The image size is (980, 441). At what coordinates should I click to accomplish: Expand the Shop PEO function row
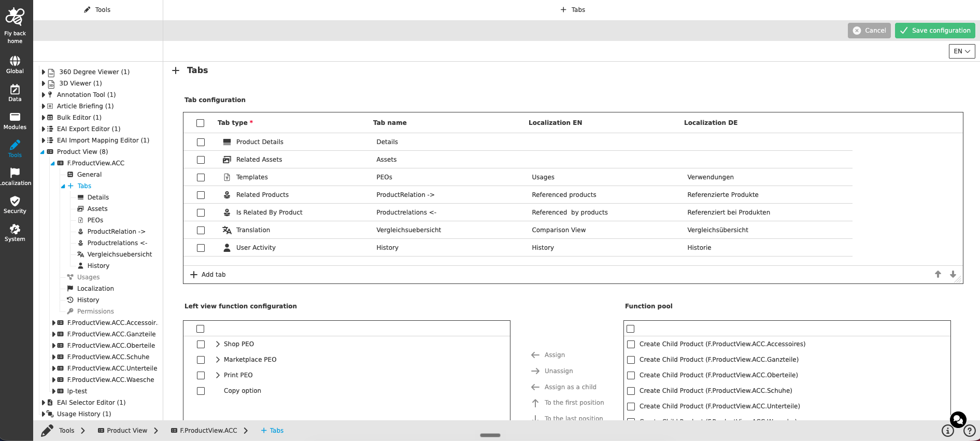tap(218, 344)
